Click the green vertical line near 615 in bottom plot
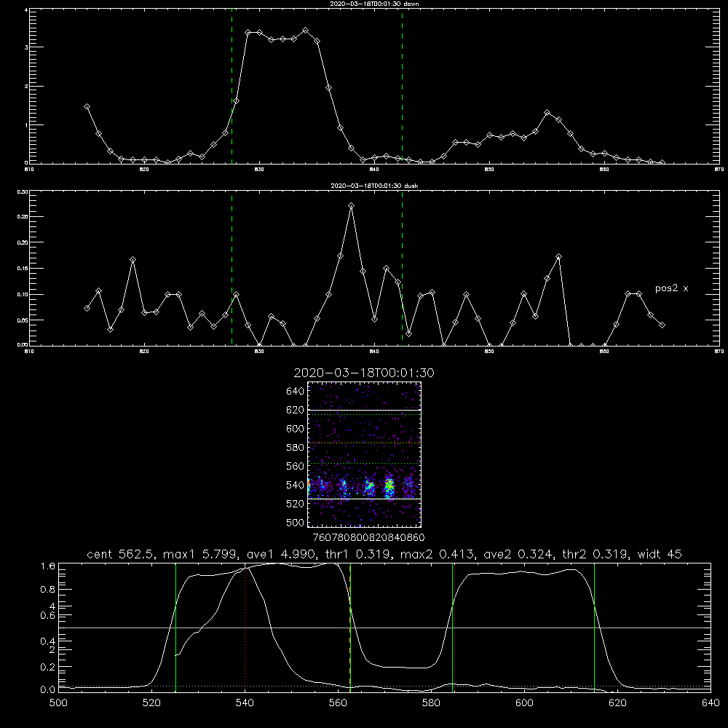The width and height of the screenshot is (728, 728). [x=594, y=628]
